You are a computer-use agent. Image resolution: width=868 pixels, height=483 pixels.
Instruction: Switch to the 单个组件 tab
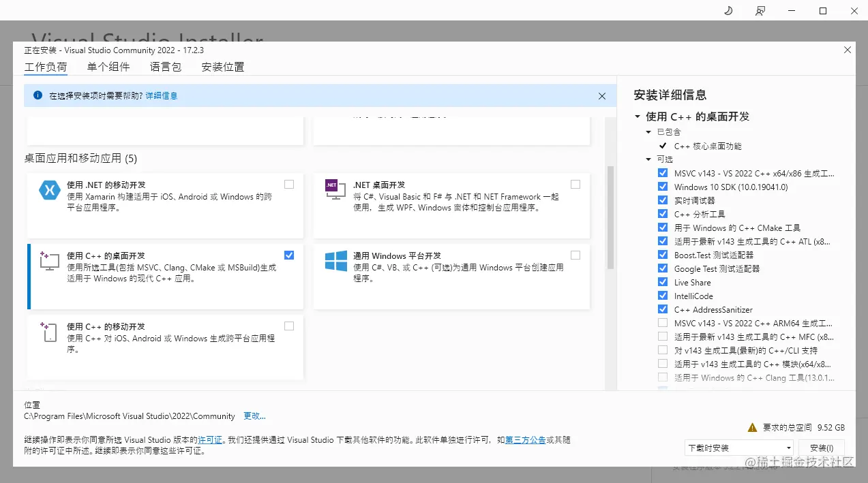coord(108,67)
